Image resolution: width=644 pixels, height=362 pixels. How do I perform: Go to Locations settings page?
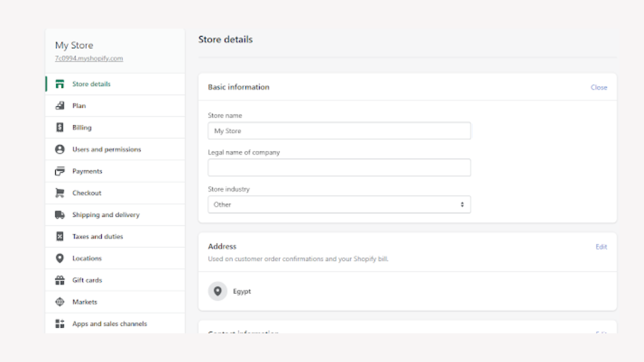[x=87, y=258]
